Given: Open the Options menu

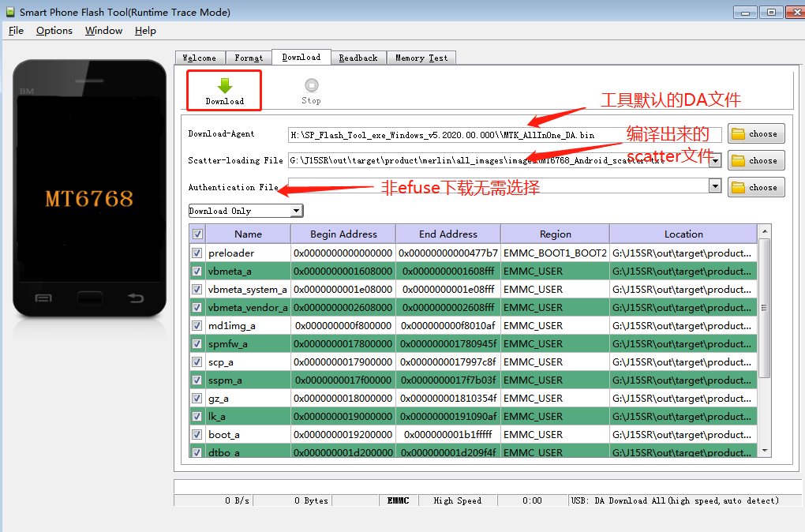Looking at the screenshot, I should (54, 30).
